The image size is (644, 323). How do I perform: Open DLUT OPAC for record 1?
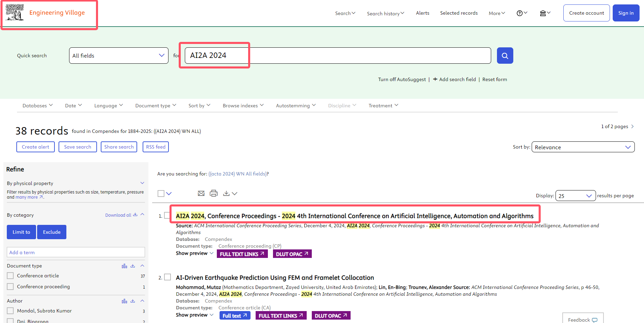[x=292, y=254]
